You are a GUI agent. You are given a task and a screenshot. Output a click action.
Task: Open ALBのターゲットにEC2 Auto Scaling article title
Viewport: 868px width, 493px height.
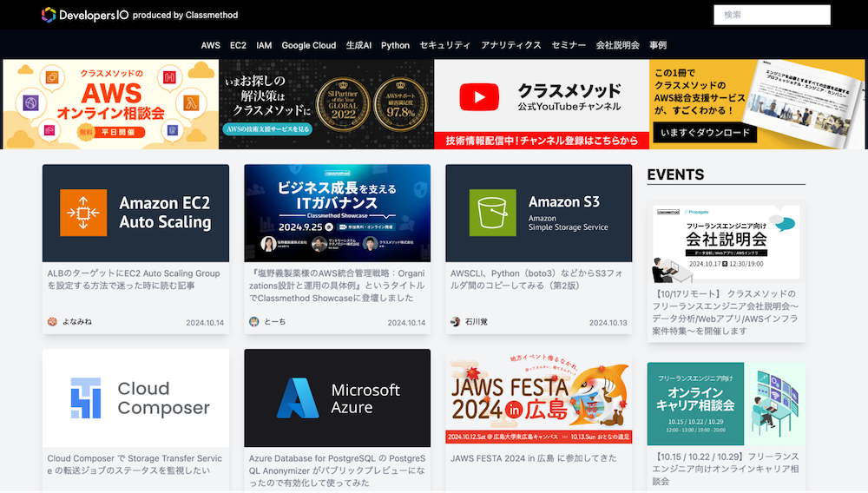pos(134,279)
